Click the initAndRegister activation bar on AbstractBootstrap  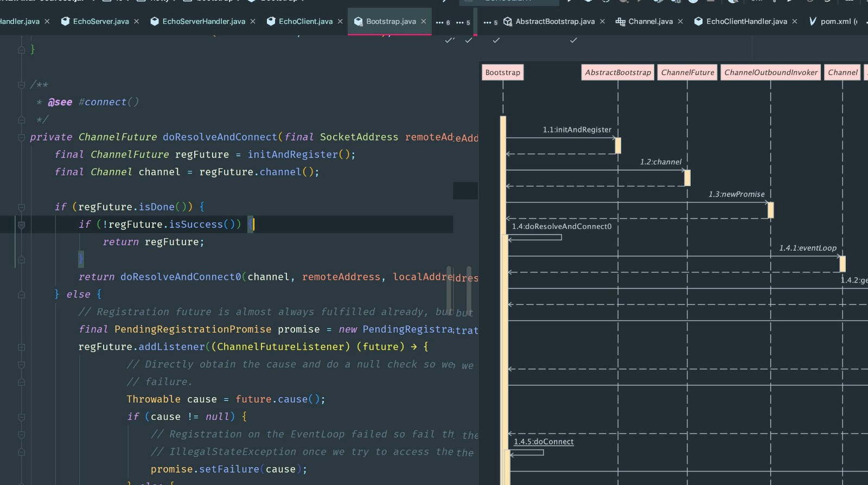pyautogui.click(x=618, y=145)
